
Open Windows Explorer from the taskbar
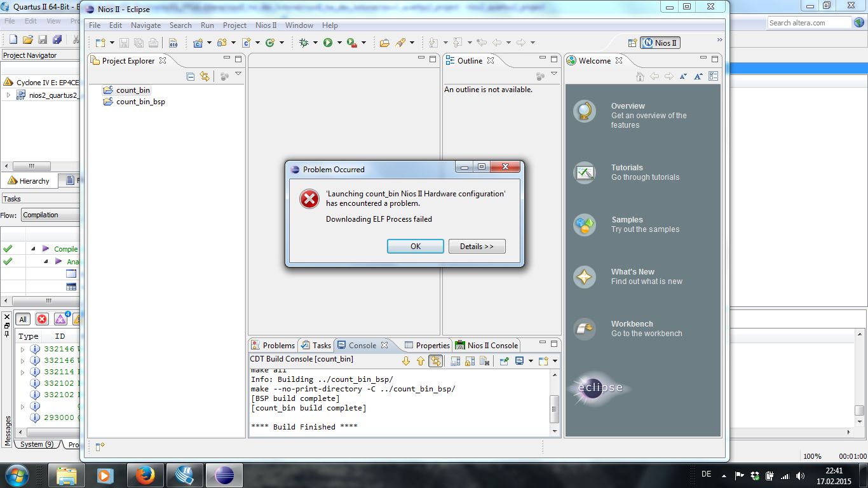67,475
